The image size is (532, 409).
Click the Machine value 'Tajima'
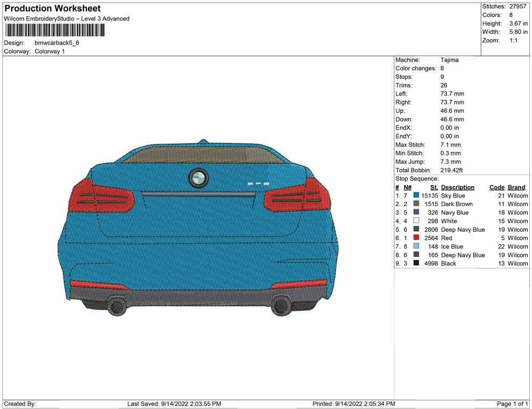pos(450,60)
